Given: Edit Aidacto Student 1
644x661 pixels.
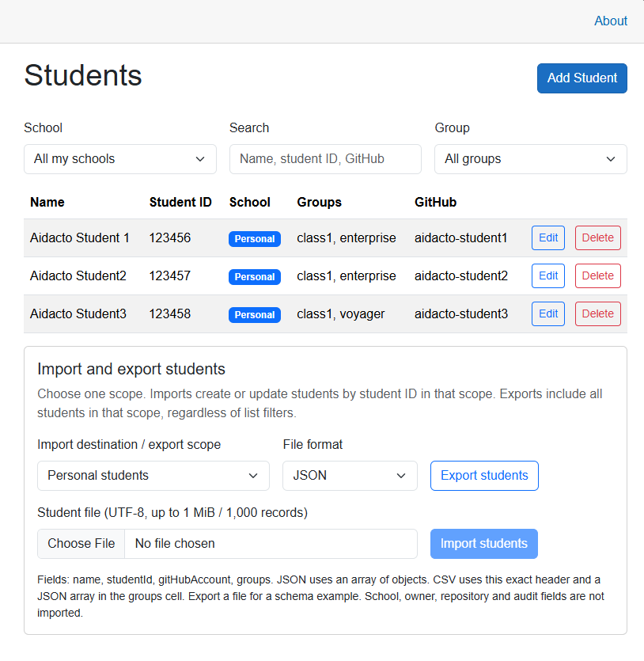Looking at the screenshot, I should tap(548, 237).
